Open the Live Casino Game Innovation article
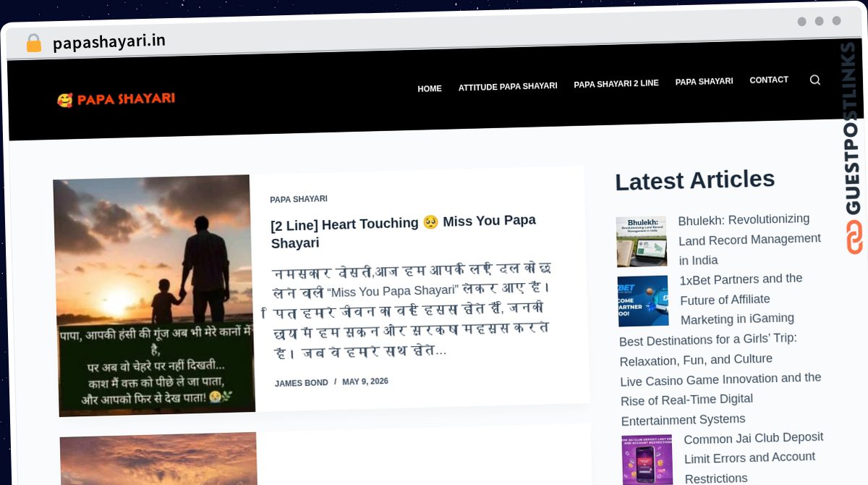The image size is (868, 485). coord(721,398)
